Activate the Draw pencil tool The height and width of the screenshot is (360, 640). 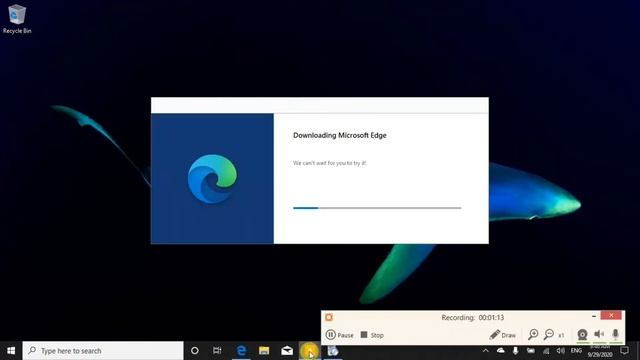pos(502,335)
